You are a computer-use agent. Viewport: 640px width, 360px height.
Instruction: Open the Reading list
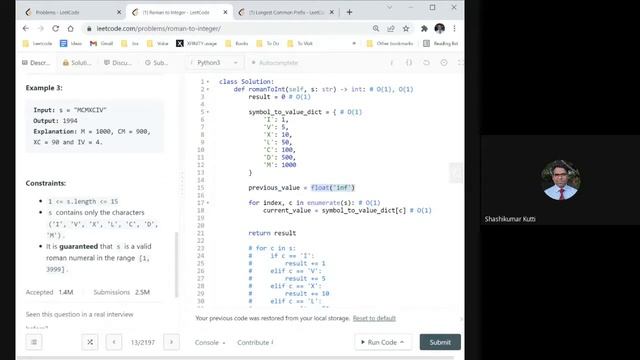click(441, 43)
